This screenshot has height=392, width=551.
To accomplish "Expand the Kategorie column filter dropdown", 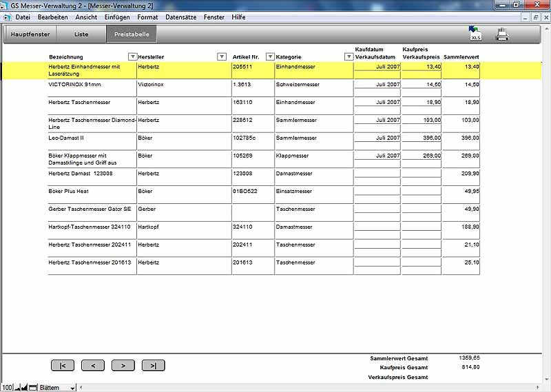I will (x=349, y=56).
